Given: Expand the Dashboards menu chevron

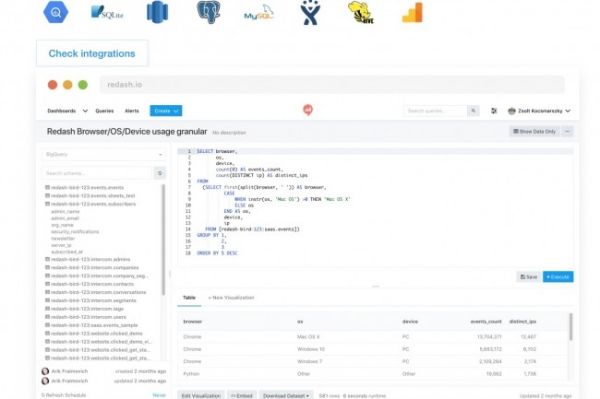Looking at the screenshot, I should pyautogui.click(x=85, y=111).
